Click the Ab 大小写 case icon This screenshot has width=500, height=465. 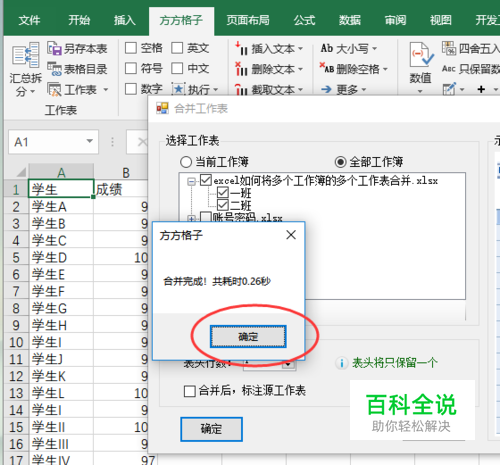327,49
